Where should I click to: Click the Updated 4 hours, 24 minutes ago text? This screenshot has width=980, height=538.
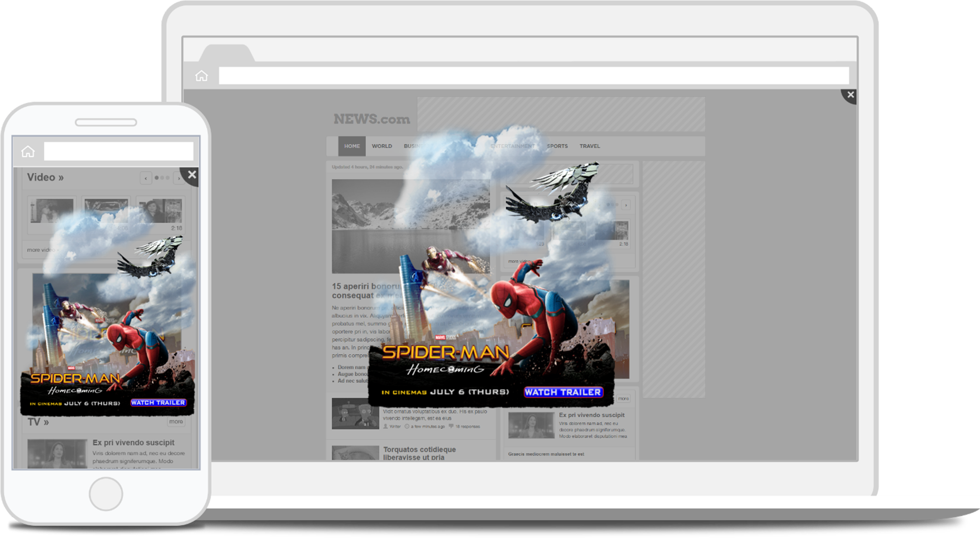coord(368,167)
